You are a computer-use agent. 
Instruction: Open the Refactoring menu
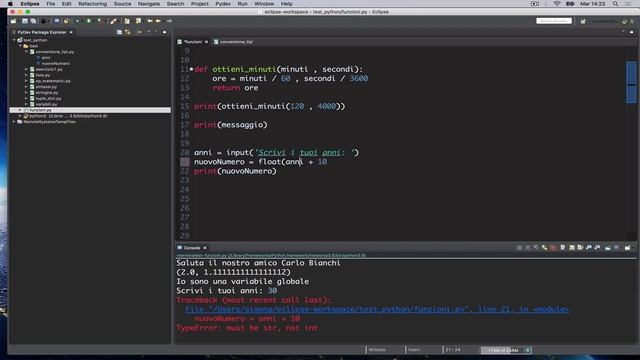(x=92, y=4)
